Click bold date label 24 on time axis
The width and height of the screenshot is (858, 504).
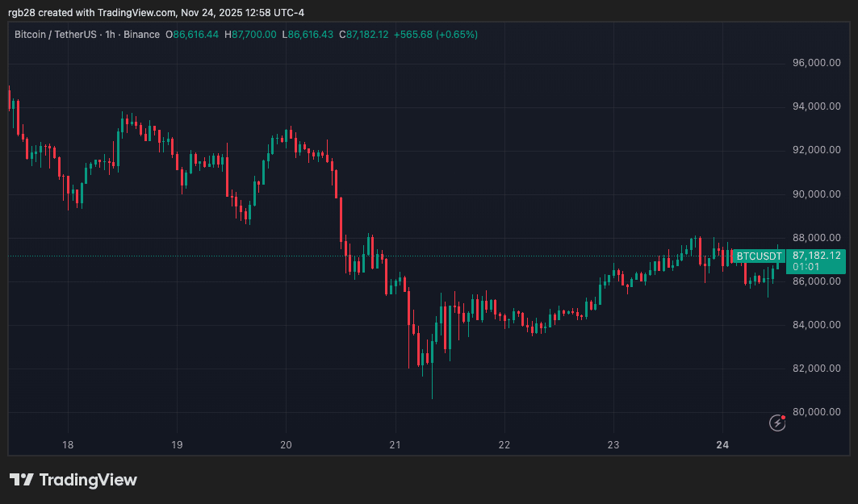click(x=722, y=445)
